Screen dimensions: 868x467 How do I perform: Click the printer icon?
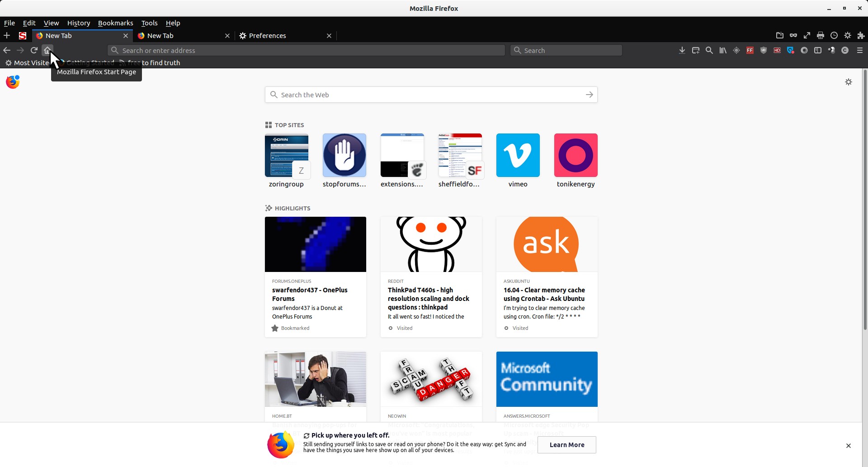pyautogui.click(x=821, y=35)
